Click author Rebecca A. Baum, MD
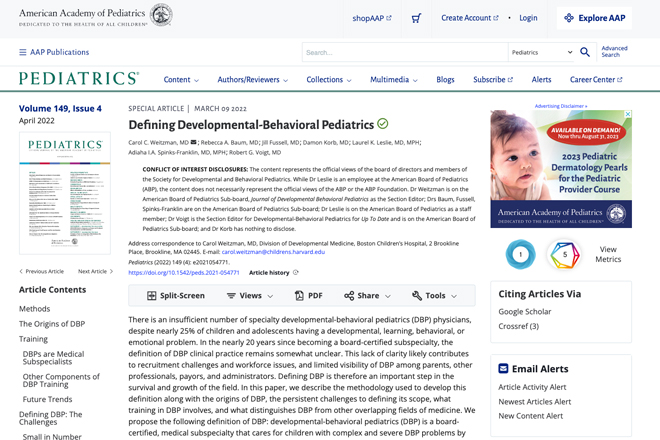This screenshot has width=660, height=440. [230, 143]
